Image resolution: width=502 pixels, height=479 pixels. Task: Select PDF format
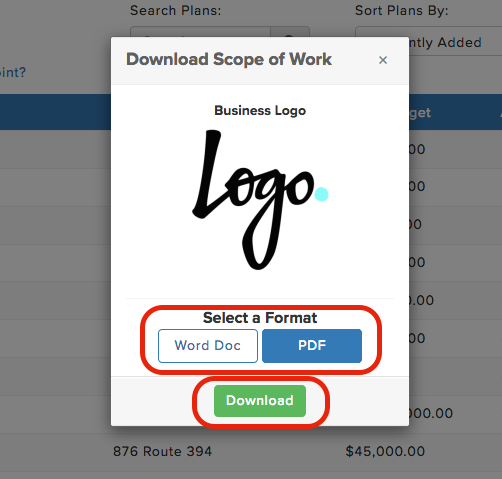pos(312,346)
